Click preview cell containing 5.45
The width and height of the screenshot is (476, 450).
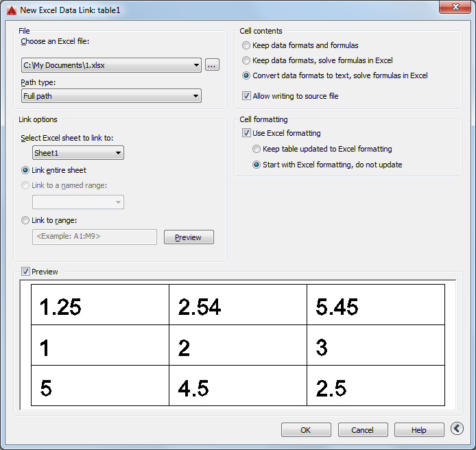376,305
